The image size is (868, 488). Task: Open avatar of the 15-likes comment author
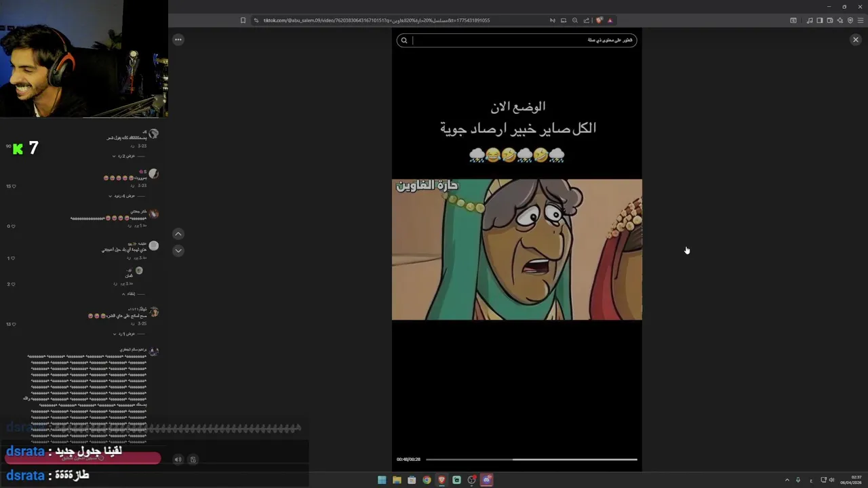pyautogui.click(x=154, y=174)
